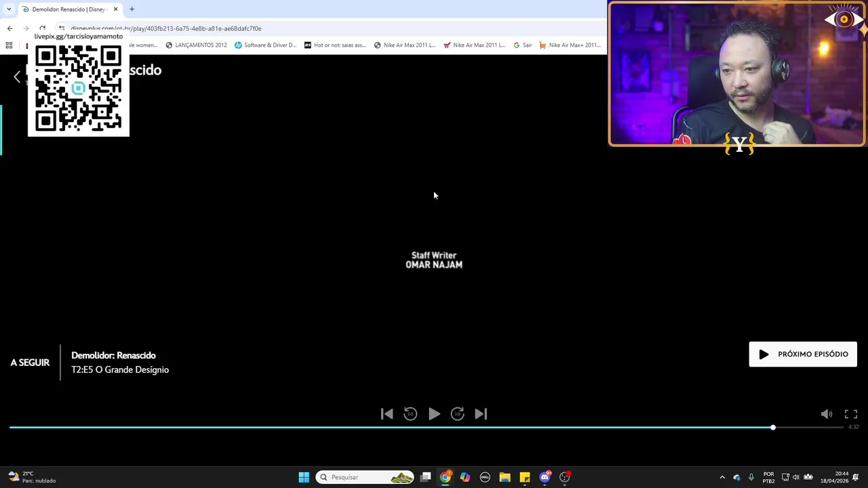Click the cloud sync tray icon
This screenshot has height=488, width=868.
tap(737, 477)
